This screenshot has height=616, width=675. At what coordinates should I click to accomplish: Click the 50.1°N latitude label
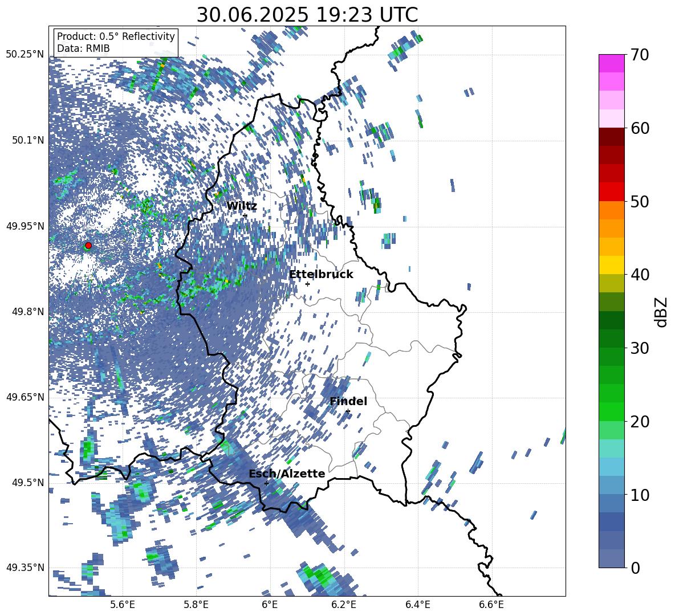click(x=28, y=140)
